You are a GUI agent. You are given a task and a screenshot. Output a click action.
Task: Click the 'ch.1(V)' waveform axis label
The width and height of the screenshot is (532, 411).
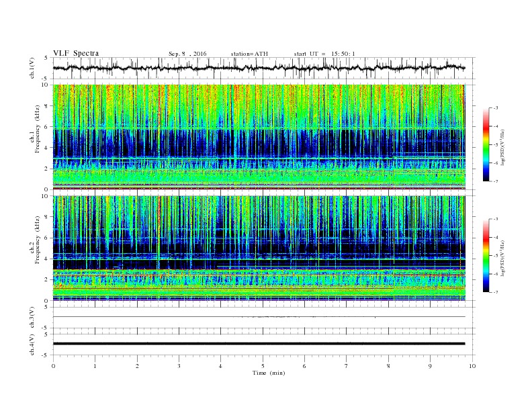[32, 68]
